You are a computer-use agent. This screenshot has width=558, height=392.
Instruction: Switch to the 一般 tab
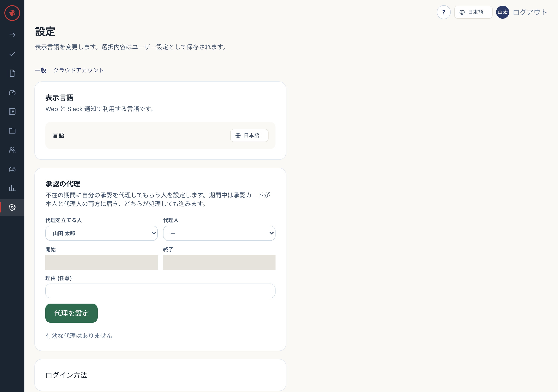point(41,70)
